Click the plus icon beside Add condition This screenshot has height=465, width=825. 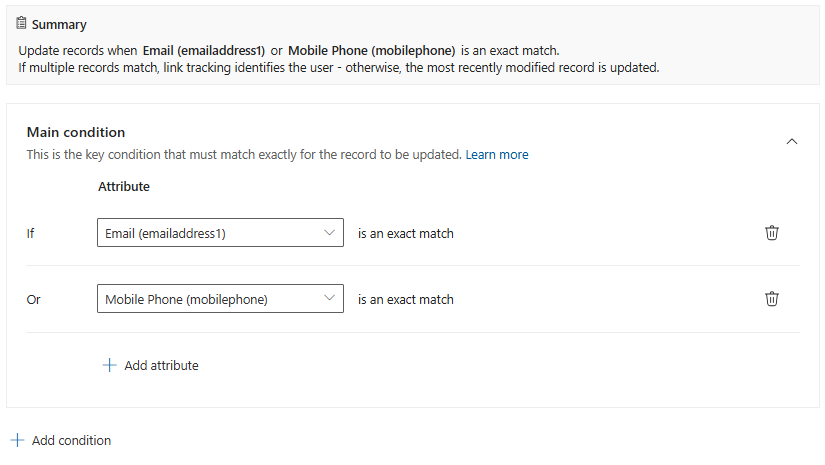pyautogui.click(x=18, y=440)
